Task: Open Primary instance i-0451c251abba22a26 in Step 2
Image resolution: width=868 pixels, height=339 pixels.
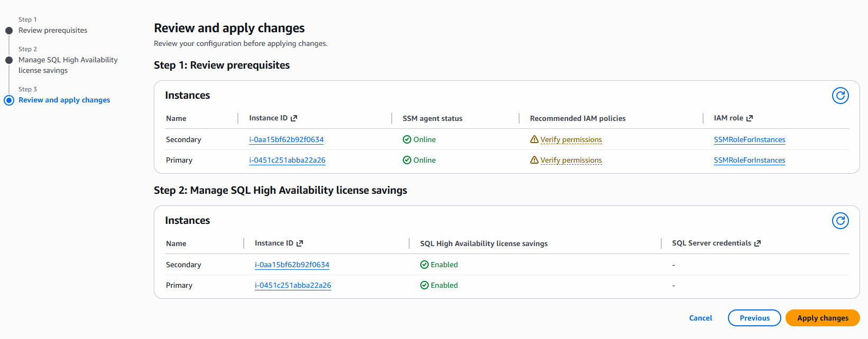Action: coord(293,286)
